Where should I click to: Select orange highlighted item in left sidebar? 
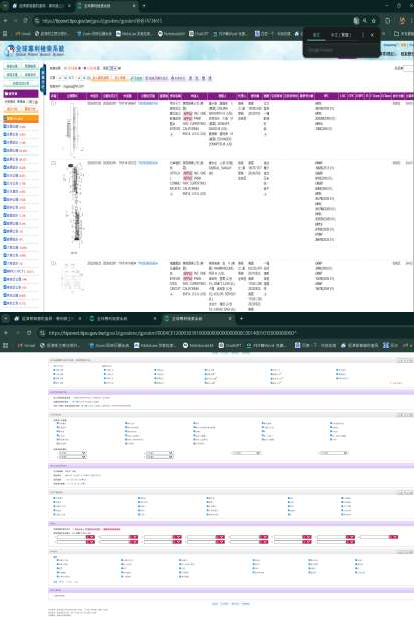[21, 118]
